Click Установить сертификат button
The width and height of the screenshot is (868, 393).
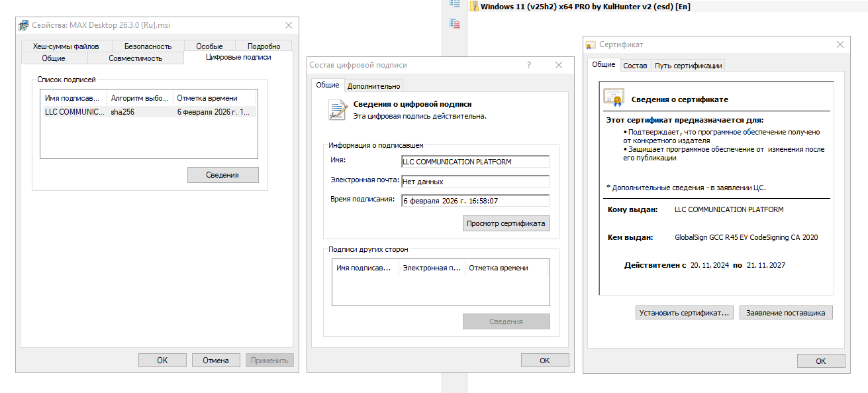(x=684, y=313)
